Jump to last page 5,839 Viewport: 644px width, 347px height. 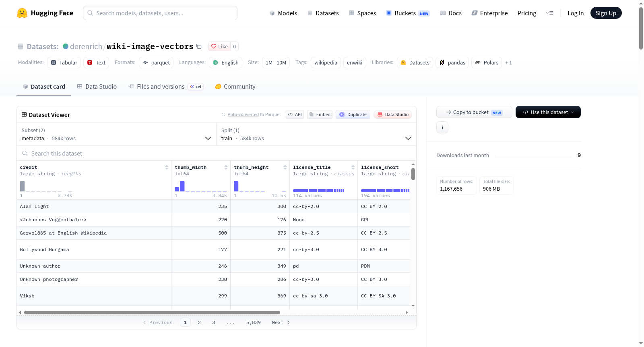pyautogui.click(x=254, y=322)
